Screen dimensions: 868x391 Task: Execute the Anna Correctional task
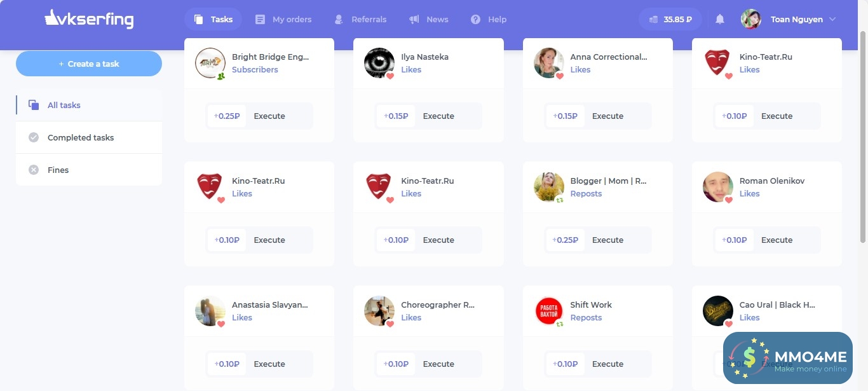607,116
